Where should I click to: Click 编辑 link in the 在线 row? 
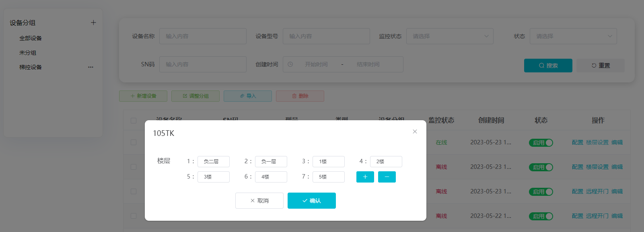point(617,142)
